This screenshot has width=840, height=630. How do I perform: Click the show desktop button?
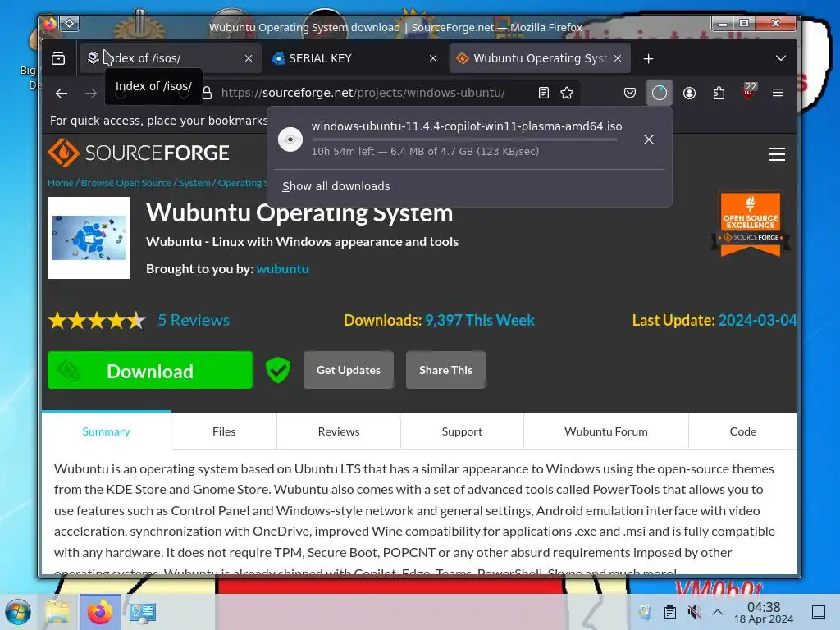click(x=819, y=612)
